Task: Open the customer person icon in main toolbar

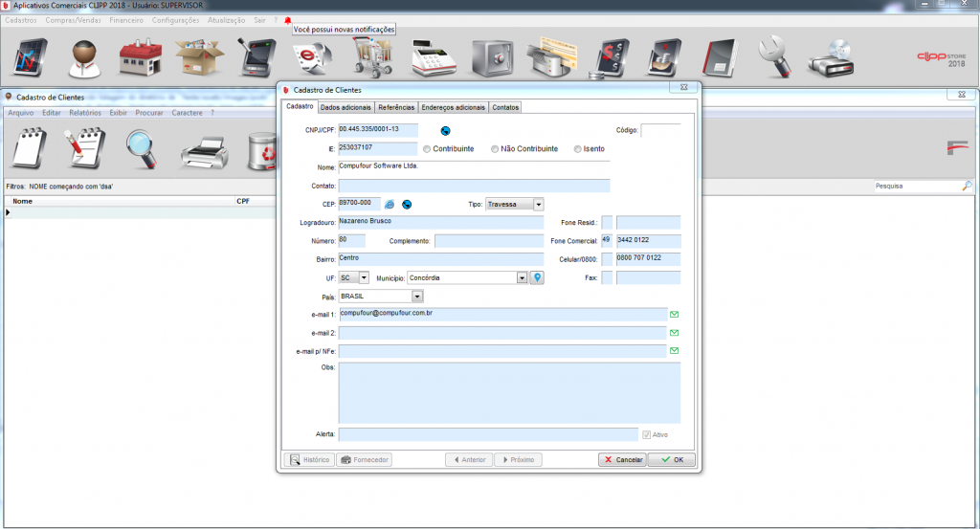Action: coord(85,59)
